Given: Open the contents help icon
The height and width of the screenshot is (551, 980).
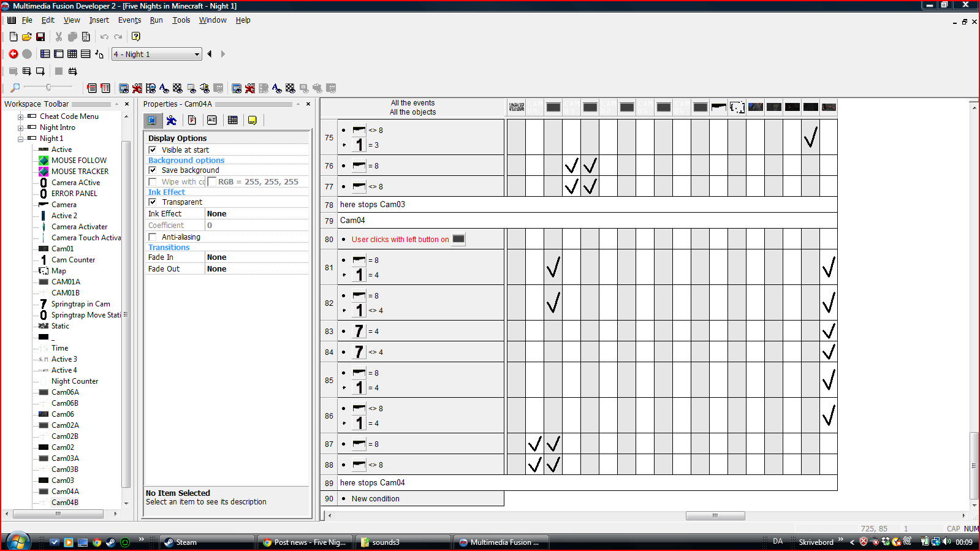Looking at the screenshot, I should point(136,37).
